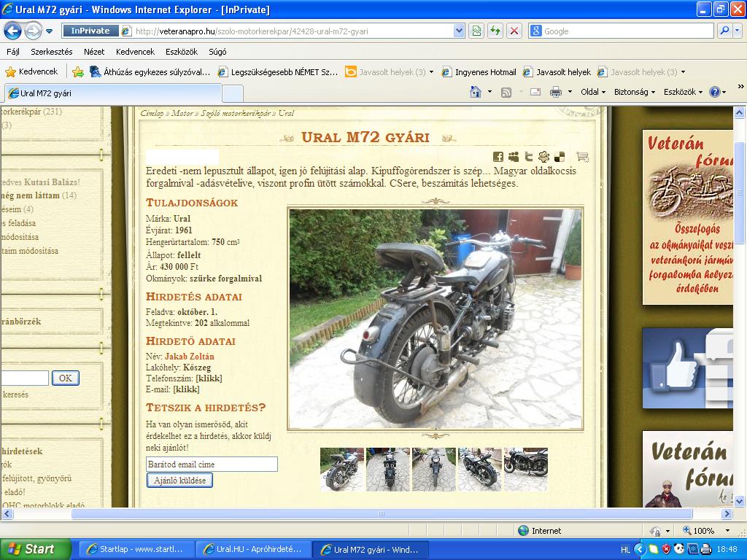This screenshot has height=560, width=747.
Task: Open the Biztonság dropdown menu
Action: tap(634, 92)
